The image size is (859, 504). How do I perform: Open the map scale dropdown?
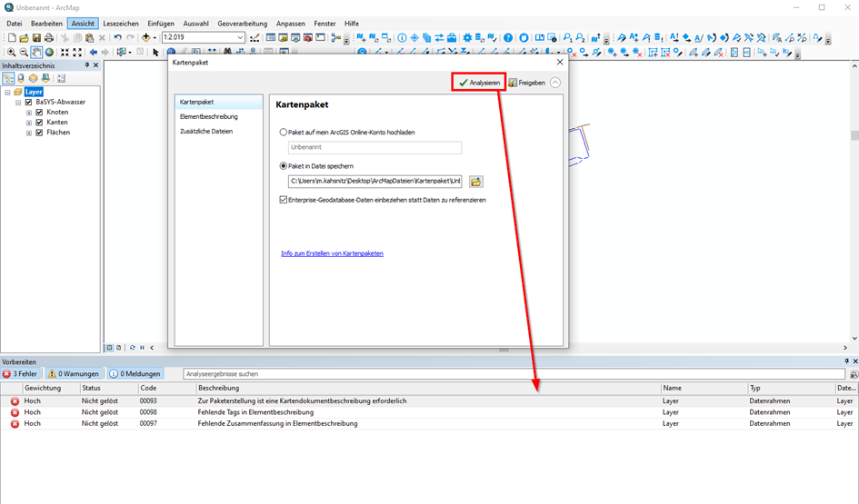click(240, 38)
